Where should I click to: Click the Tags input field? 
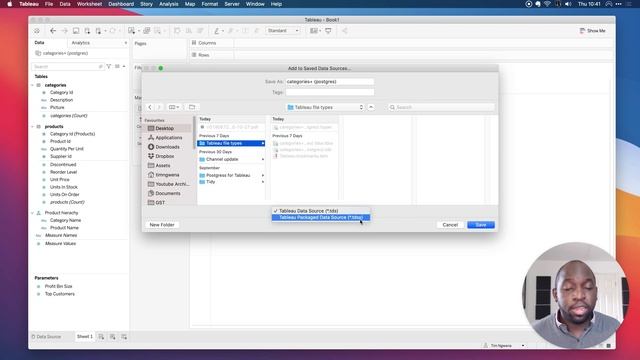point(329,92)
